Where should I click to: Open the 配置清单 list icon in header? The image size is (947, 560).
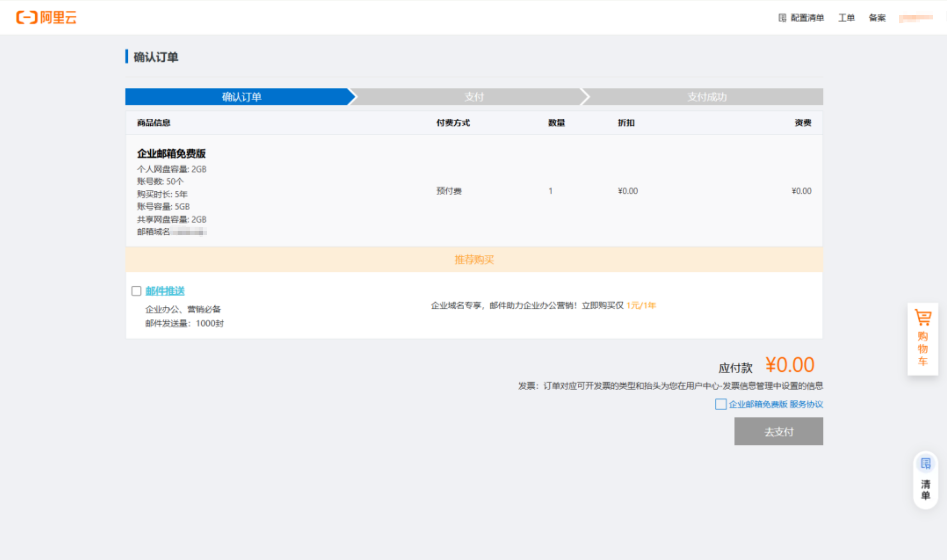[x=782, y=18]
